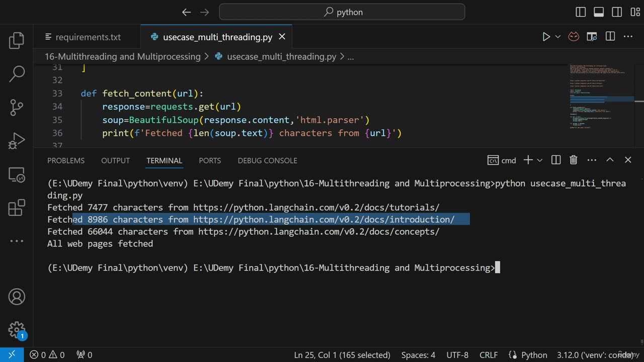Create a new terminal with plus icon
Screen dimensions: 644x362
click(528, 160)
